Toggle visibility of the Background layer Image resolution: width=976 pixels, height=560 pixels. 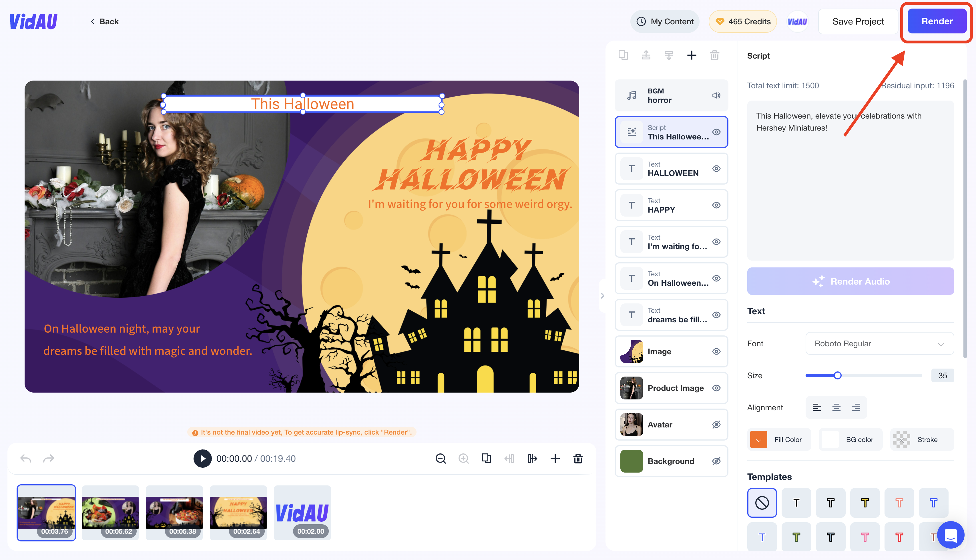pyautogui.click(x=716, y=461)
